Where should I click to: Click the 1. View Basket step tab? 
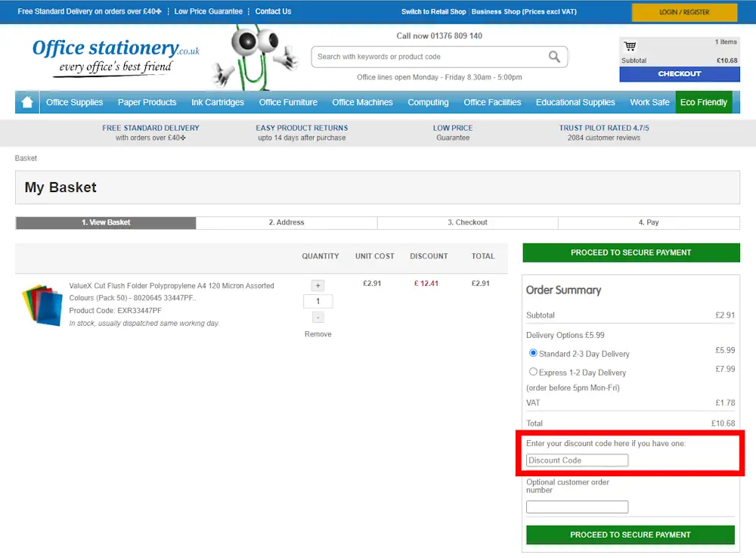[x=106, y=222]
